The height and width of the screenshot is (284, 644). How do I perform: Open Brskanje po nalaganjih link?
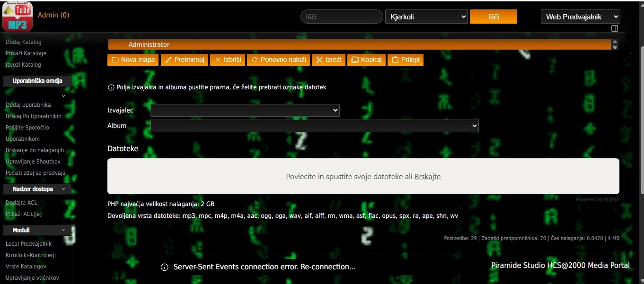point(35,150)
